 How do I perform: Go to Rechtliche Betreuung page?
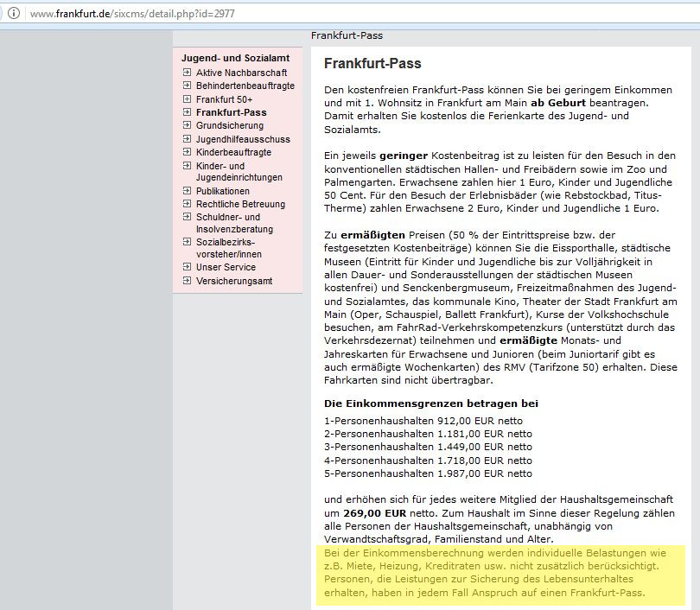click(240, 204)
